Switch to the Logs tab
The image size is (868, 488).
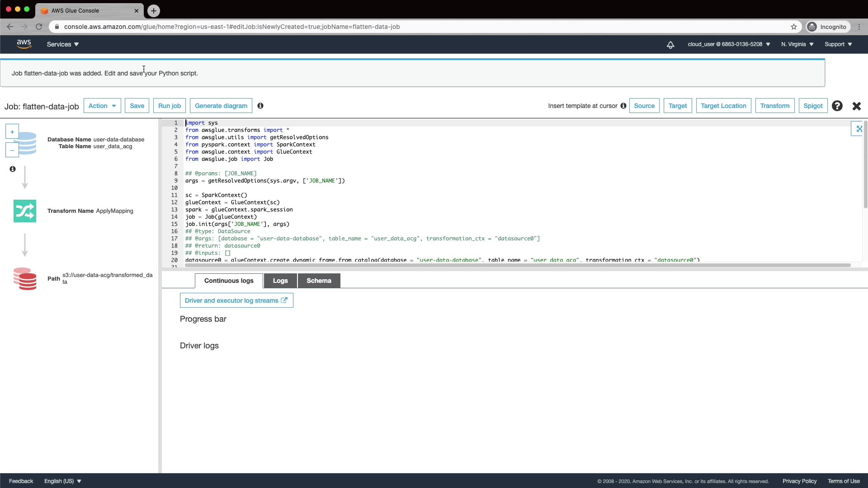[280, 281]
